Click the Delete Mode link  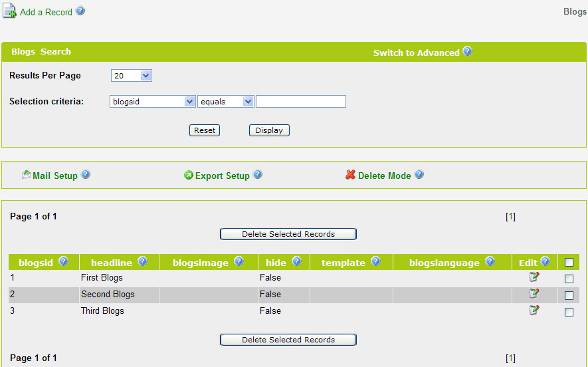(x=384, y=176)
